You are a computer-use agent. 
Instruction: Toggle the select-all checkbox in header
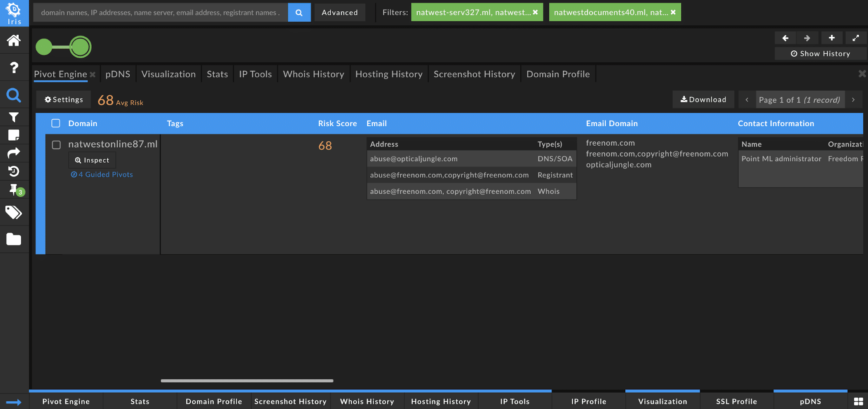(56, 123)
